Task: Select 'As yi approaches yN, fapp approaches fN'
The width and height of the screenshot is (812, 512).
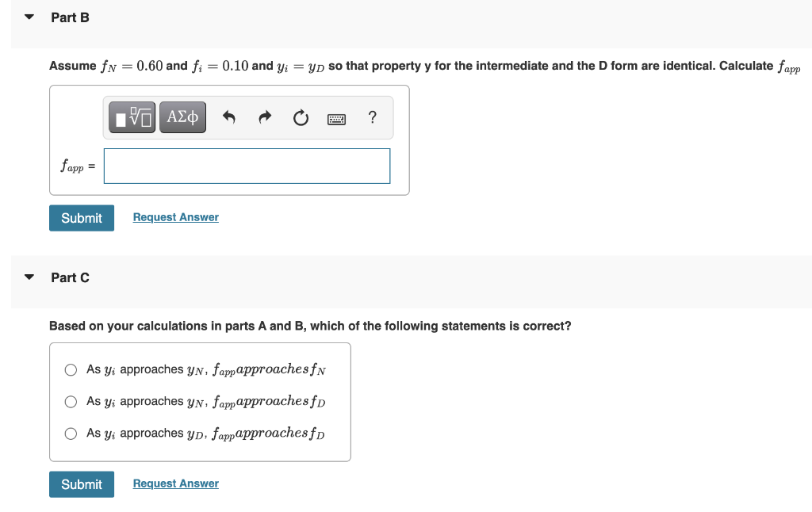Action: tap(71, 369)
